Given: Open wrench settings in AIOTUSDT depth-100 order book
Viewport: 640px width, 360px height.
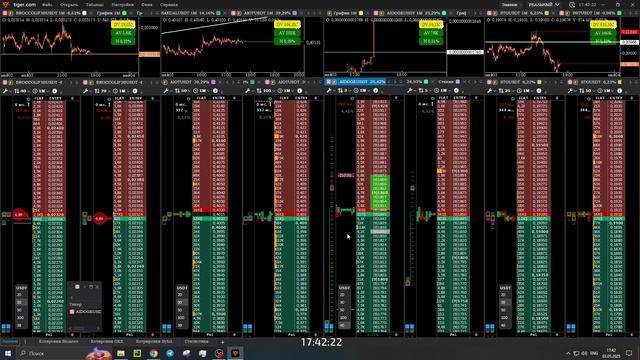Looking at the screenshot, I should (x=247, y=91).
